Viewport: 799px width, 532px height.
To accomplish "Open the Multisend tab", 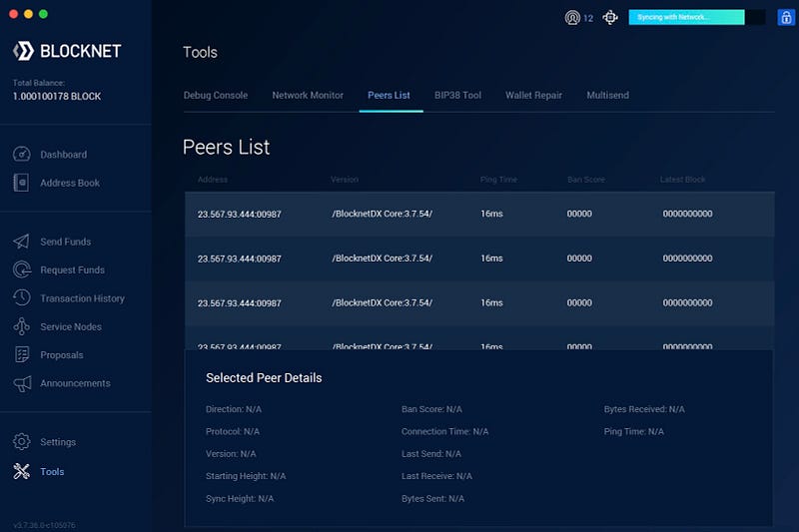I will coord(608,95).
